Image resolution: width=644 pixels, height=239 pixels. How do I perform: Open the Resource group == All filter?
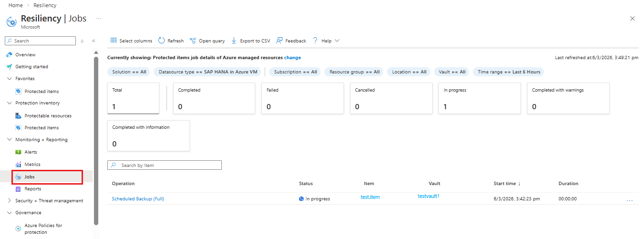click(x=354, y=72)
